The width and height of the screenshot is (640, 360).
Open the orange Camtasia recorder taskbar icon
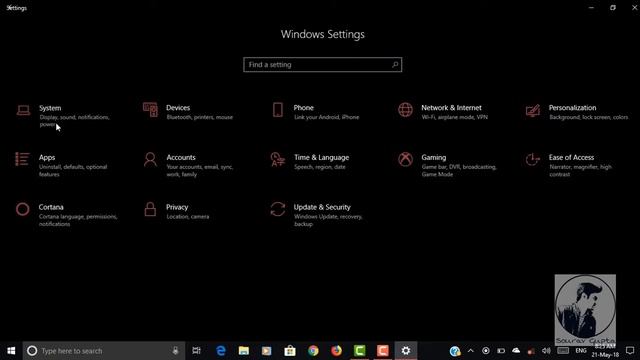point(382,351)
